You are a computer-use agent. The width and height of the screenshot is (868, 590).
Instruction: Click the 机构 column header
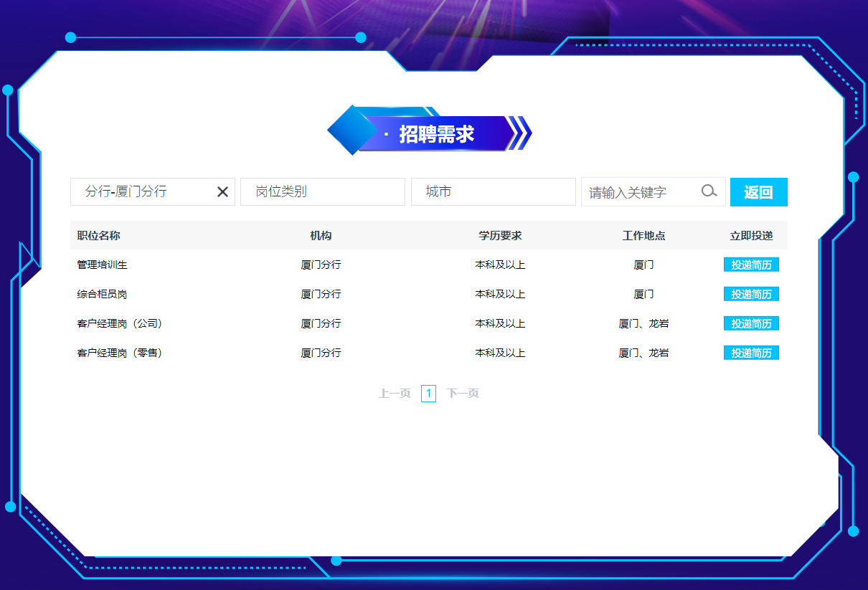point(321,236)
